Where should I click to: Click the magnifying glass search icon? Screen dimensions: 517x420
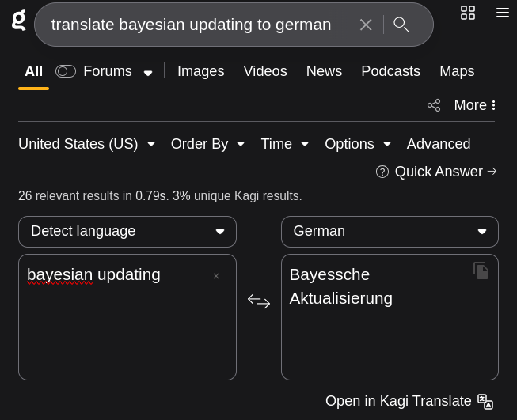tap(401, 25)
